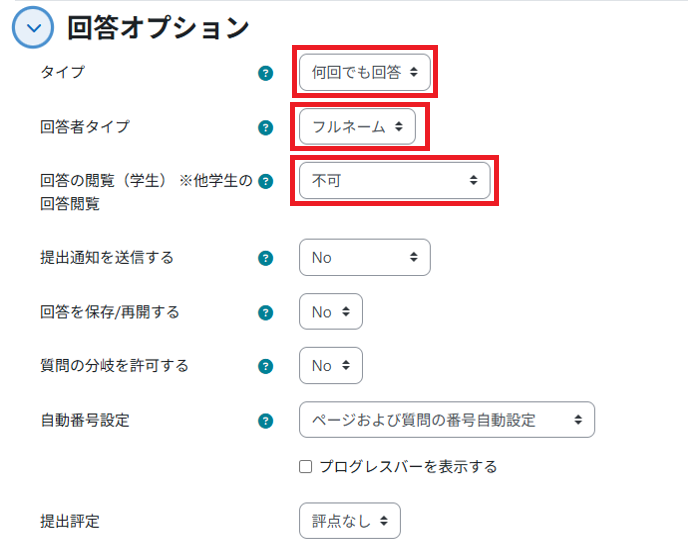Click the 回答オプション section heading
Screen dimensions: 688x551
(x=158, y=28)
